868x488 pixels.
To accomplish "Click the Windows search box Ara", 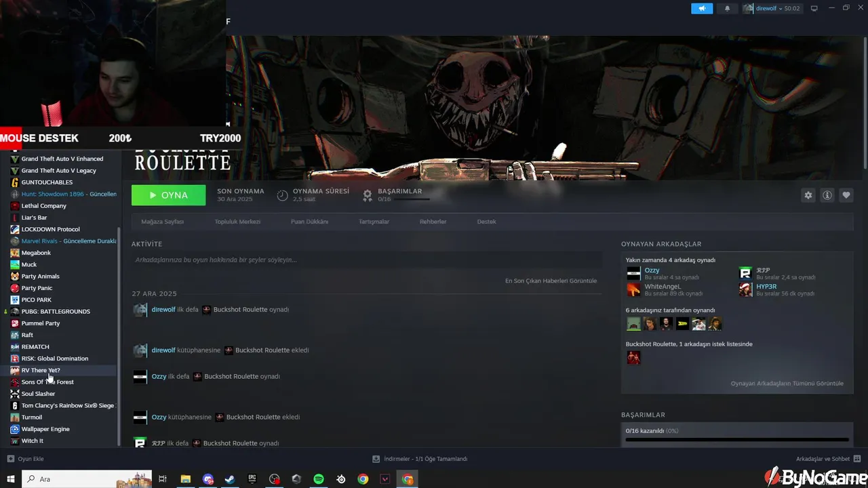I will (87, 479).
